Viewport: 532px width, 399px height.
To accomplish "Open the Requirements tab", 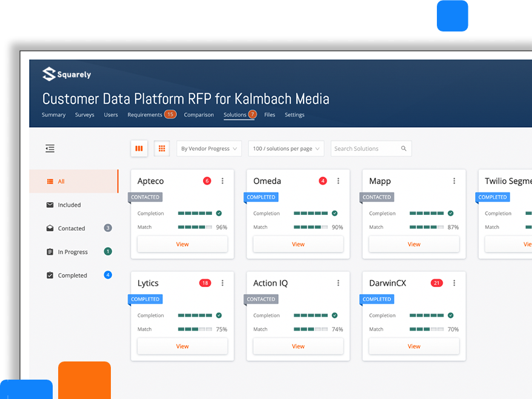I will point(145,115).
